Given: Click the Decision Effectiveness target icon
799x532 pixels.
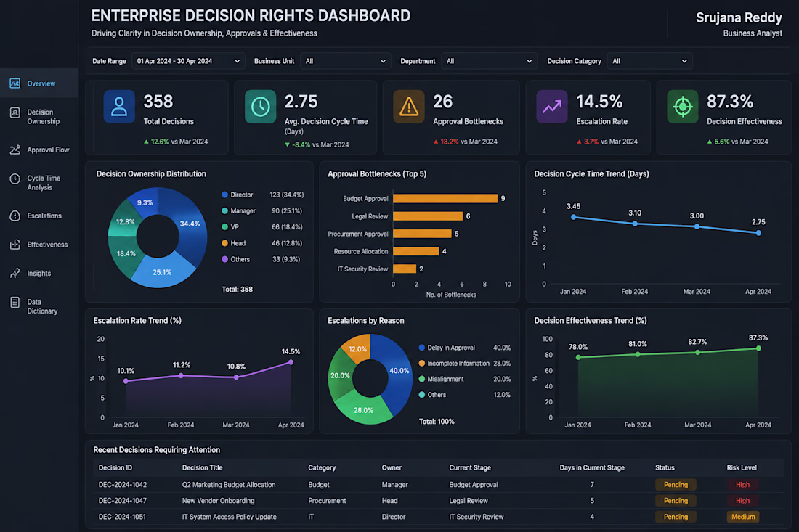Looking at the screenshot, I should point(682,107).
